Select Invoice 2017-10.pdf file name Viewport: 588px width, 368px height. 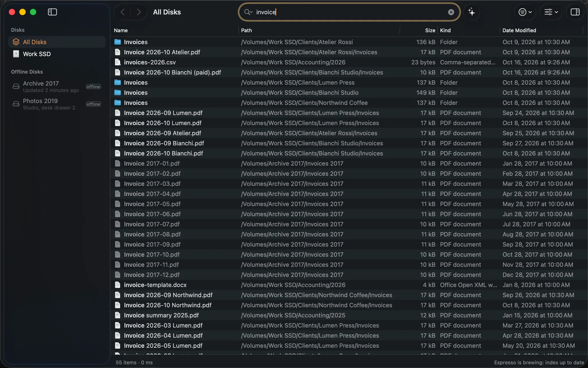pyautogui.click(x=152, y=254)
